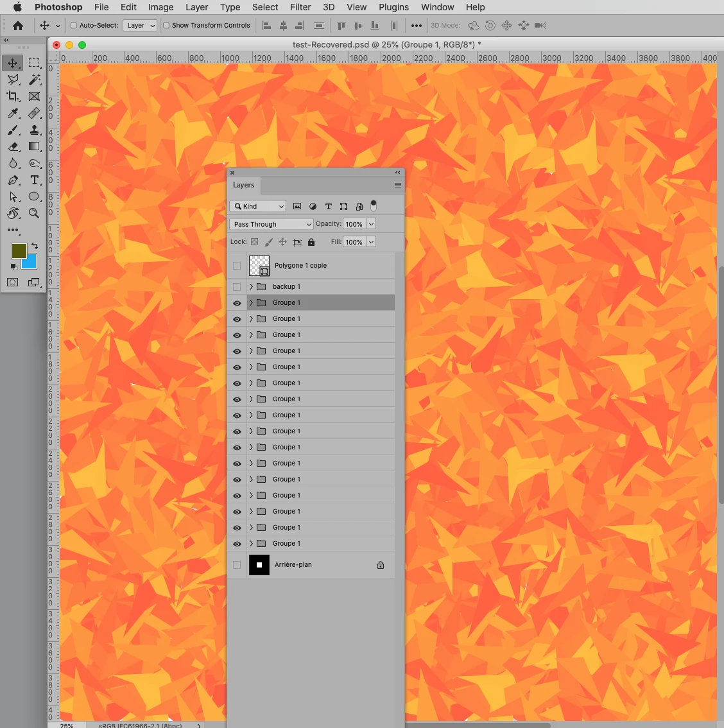Click the switch foreground and background colors arrow
724x728 pixels.
(35, 246)
